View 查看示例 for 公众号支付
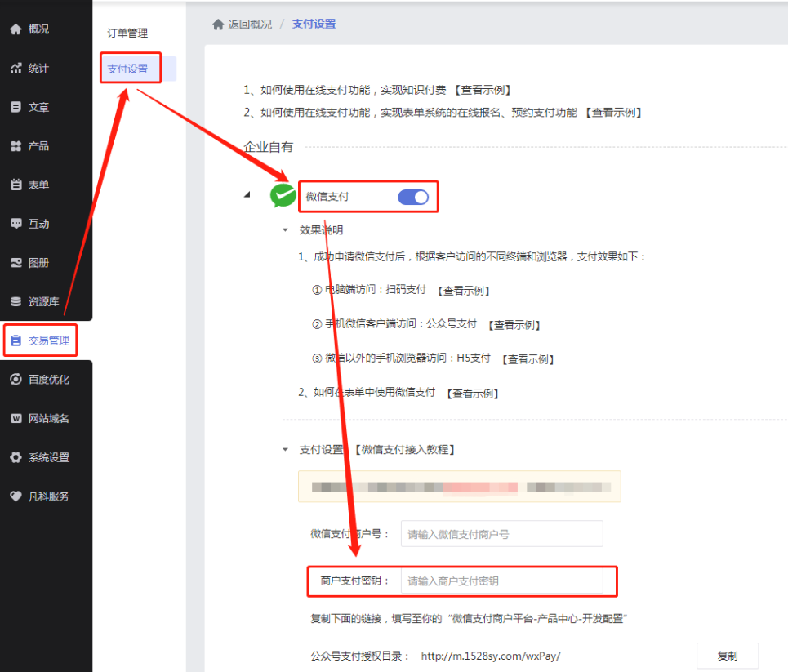The width and height of the screenshot is (788, 672). (514, 325)
